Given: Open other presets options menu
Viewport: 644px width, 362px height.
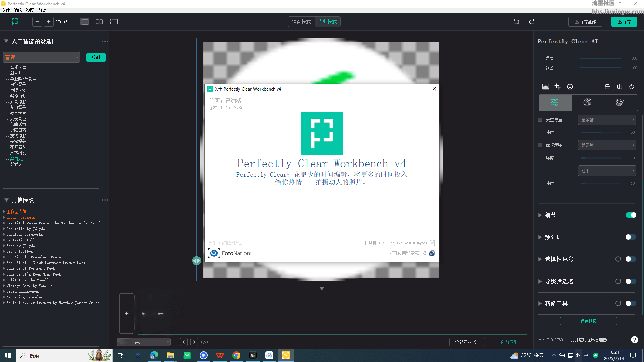Looking at the screenshot, I should [x=105, y=200].
